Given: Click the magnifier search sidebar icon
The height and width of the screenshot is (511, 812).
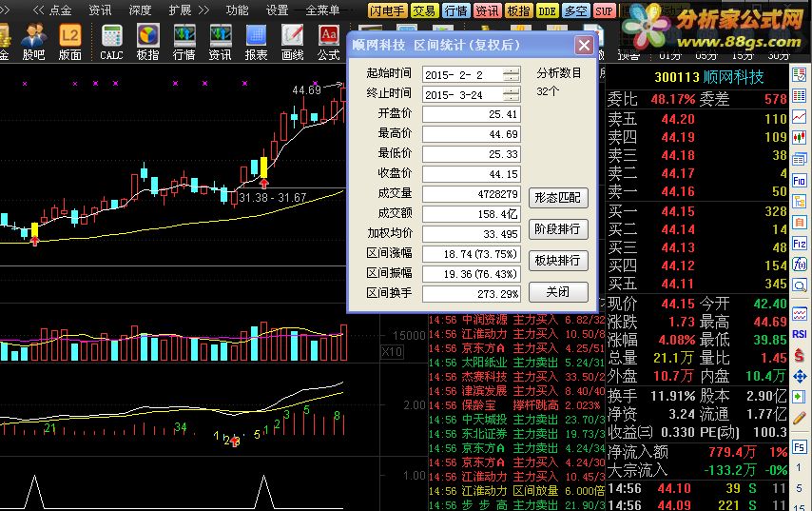Looking at the screenshot, I should pyautogui.click(x=800, y=285).
